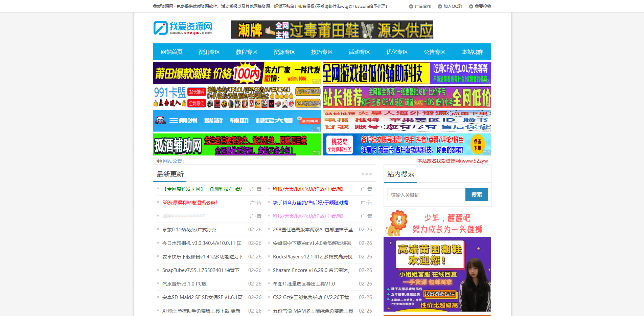Open the 资讯专区 section

(x=209, y=52)
